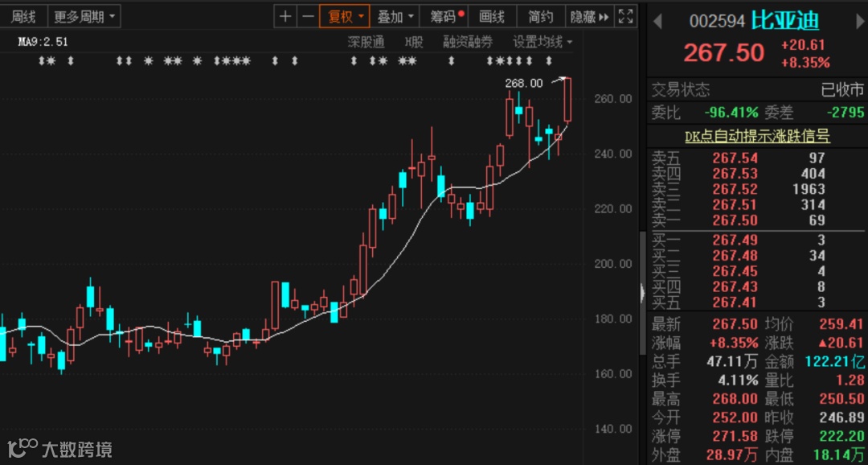This screenshot has width=868, height=465.
Task: Click the 最低 value 250.50
Action: click(841, 399)
